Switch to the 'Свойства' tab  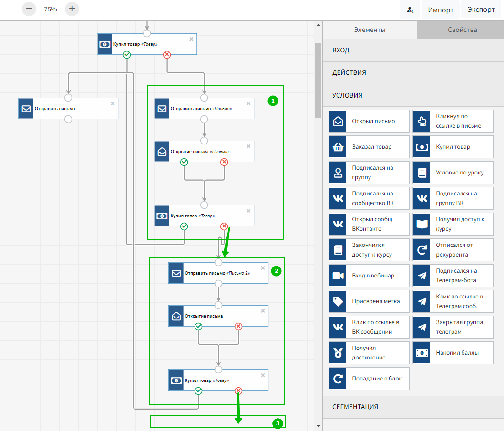[x=462, y=30]
